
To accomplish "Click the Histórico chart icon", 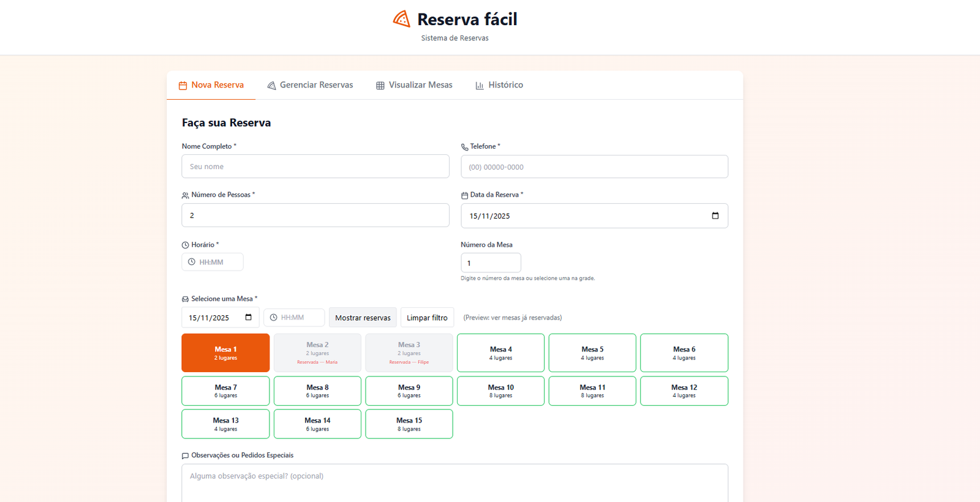I will click(x=480, y=86).
